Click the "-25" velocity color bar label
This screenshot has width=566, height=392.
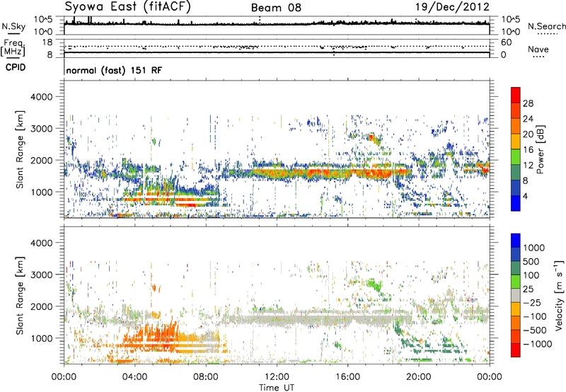[531, 303]
